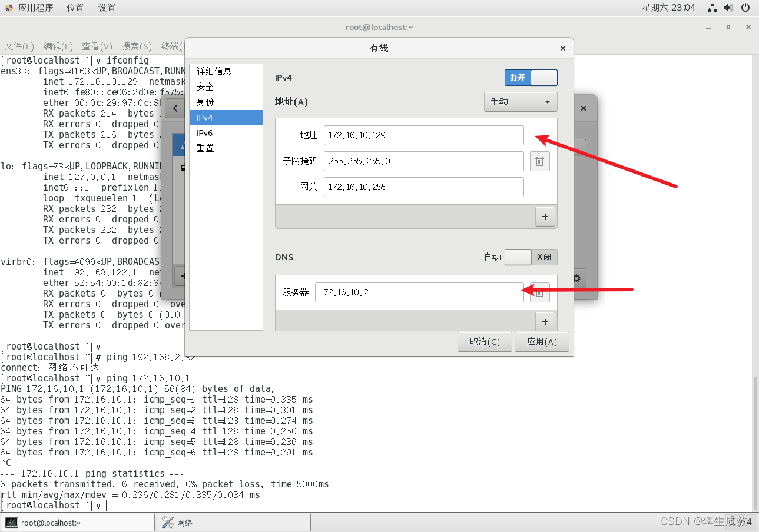Switch to 网络 window in taskbar
759x532 pixels.
coord(234,523)
